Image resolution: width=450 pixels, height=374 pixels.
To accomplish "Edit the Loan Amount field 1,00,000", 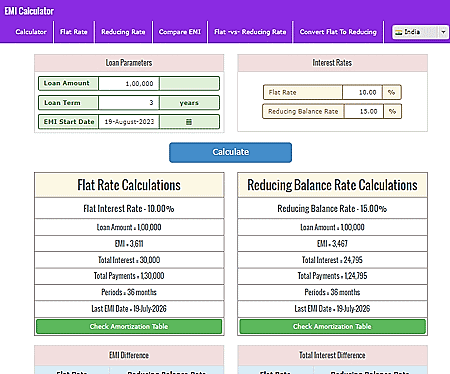I will pos(129,83).
